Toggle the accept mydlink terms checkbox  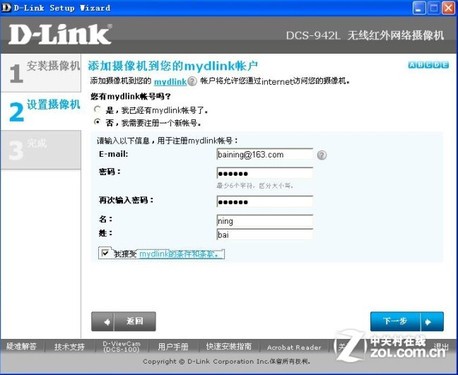pos(105,253)
